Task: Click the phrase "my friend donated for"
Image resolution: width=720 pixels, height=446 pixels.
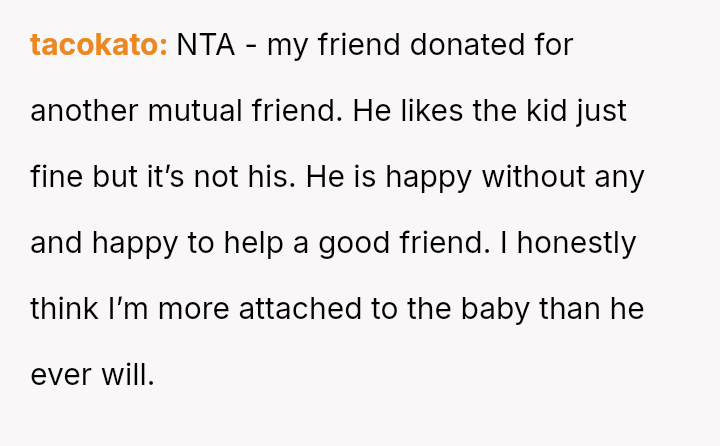Action: pos(419,45)
